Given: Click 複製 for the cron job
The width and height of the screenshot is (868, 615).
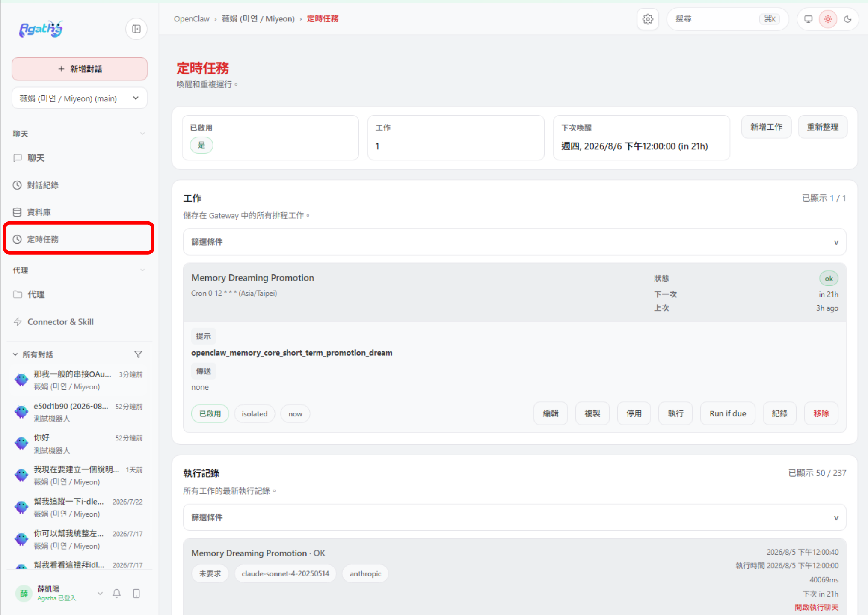Looking at the screenshot, I should pos(592,413).
